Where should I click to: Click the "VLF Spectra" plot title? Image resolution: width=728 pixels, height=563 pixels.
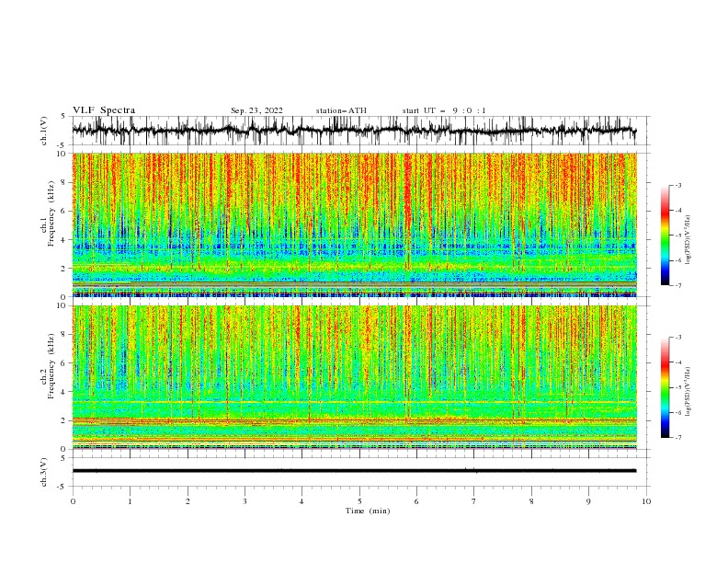tap(104, 110)
